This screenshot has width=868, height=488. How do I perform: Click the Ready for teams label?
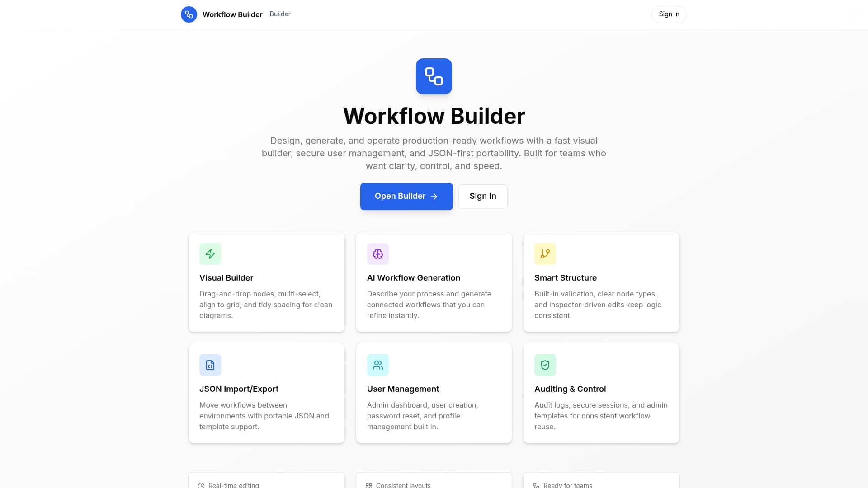(x=568, y=485)
